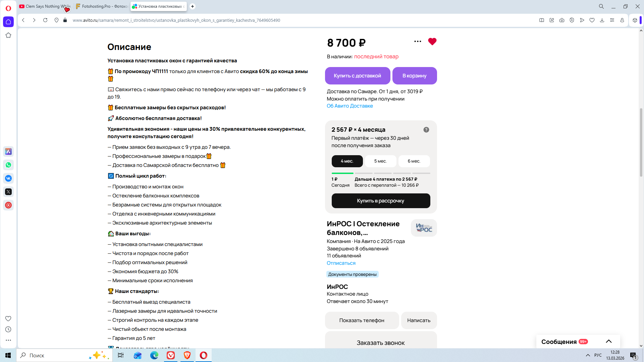Screen dimensions: 644x362
Task: Click the page vertical scrollbar thumb
Action: click(x=641, y=142)
